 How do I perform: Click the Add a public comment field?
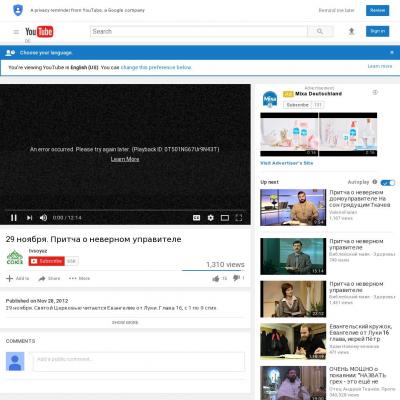[x=139, y=361]
